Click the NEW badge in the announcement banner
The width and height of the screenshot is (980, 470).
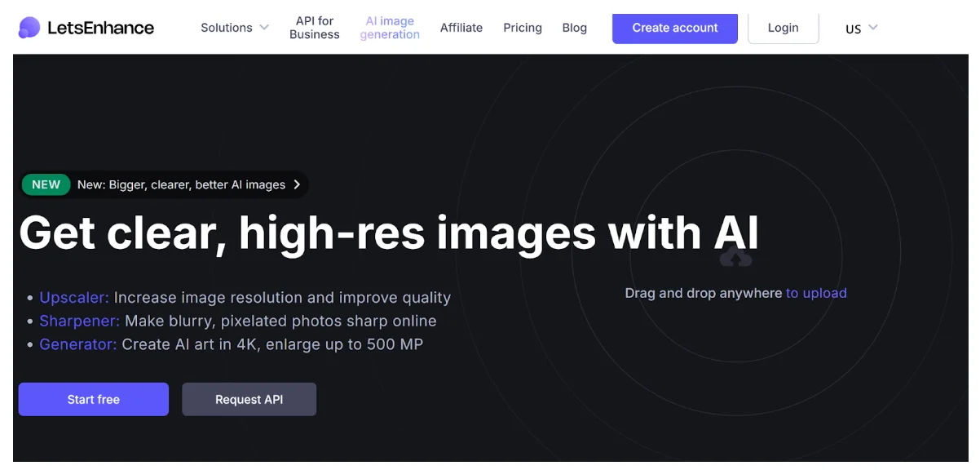(x=46, y=184)
